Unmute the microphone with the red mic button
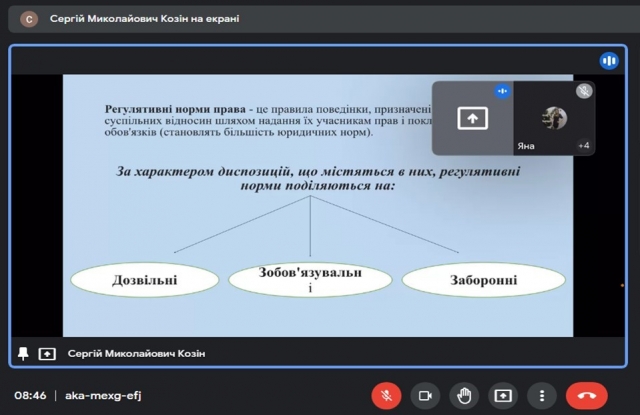640x415 pixels. tap(386, 395)
